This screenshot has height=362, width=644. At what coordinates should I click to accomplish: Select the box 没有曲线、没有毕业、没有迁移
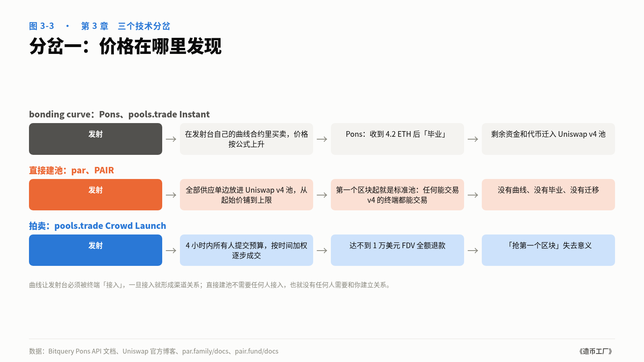point(548,195)
